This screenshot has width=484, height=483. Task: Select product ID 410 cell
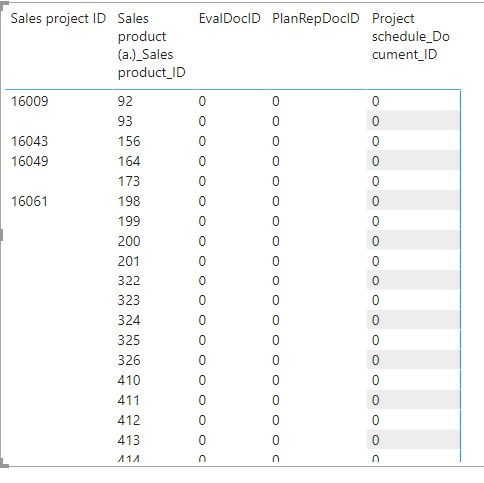pos(129,380)
